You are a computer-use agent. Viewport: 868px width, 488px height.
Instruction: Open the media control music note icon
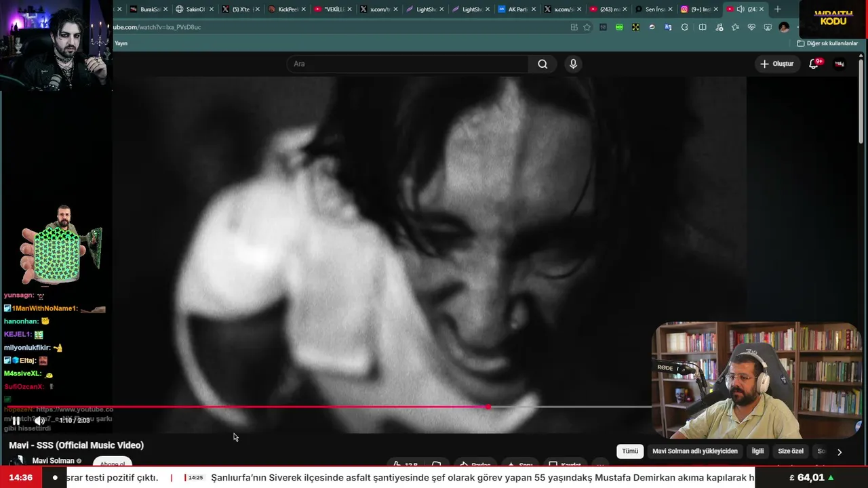719,27
